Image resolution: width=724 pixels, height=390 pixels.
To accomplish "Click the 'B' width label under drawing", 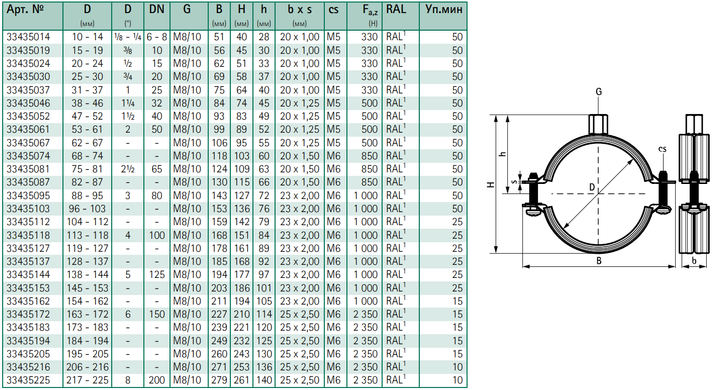I will tap(599, 261).
